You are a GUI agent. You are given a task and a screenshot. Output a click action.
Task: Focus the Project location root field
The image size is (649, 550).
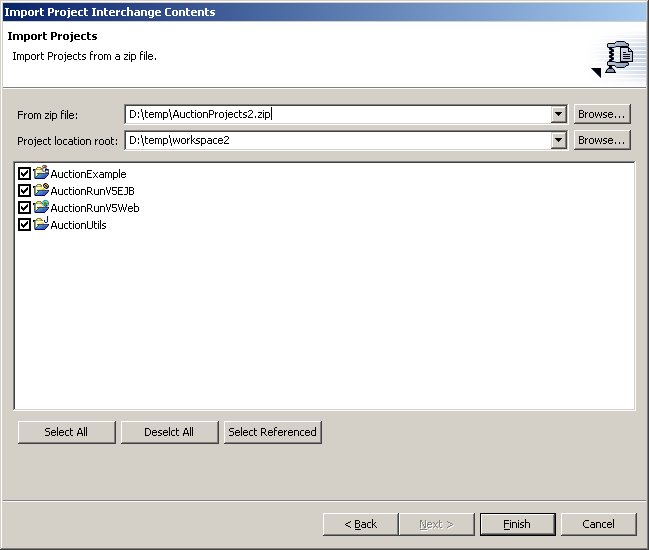click(338, 140)
